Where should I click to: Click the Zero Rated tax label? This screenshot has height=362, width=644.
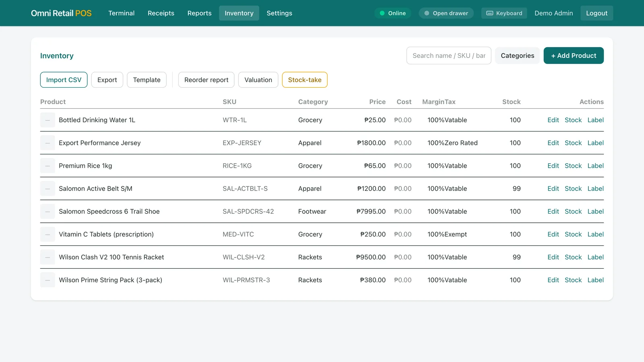click(x=461, y=143)
